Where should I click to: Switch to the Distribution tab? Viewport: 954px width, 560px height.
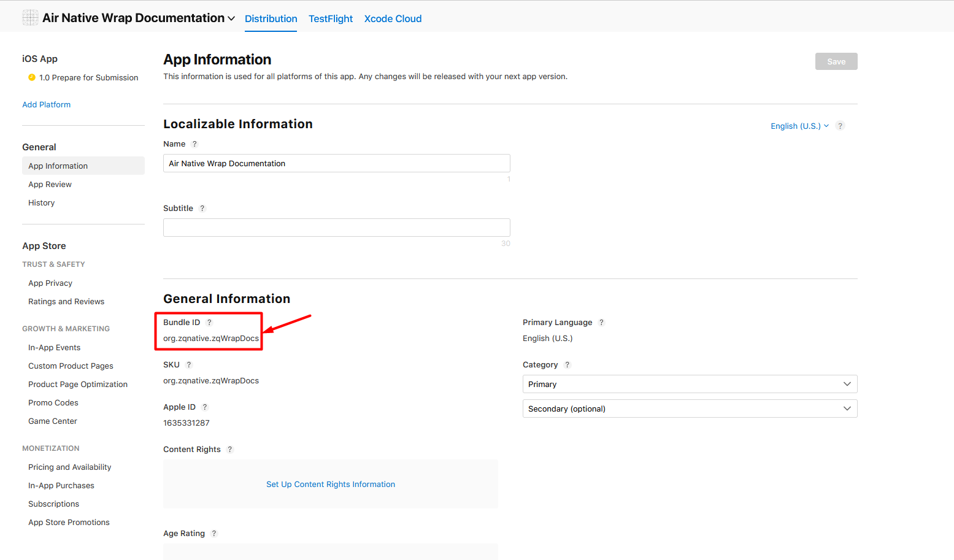tap(271, 18)
